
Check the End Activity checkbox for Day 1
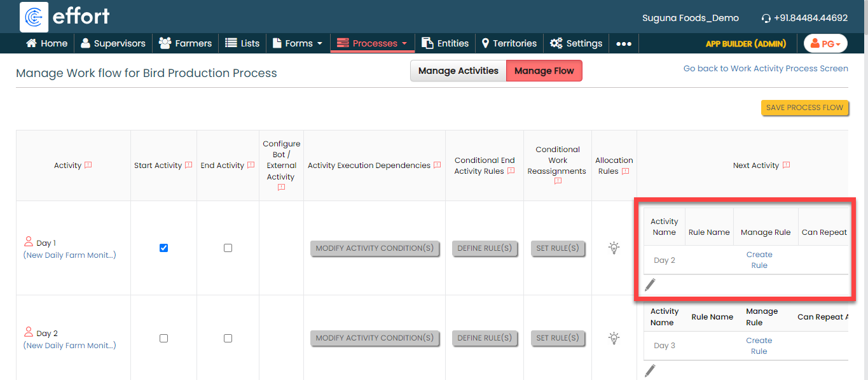pos(228,248)
